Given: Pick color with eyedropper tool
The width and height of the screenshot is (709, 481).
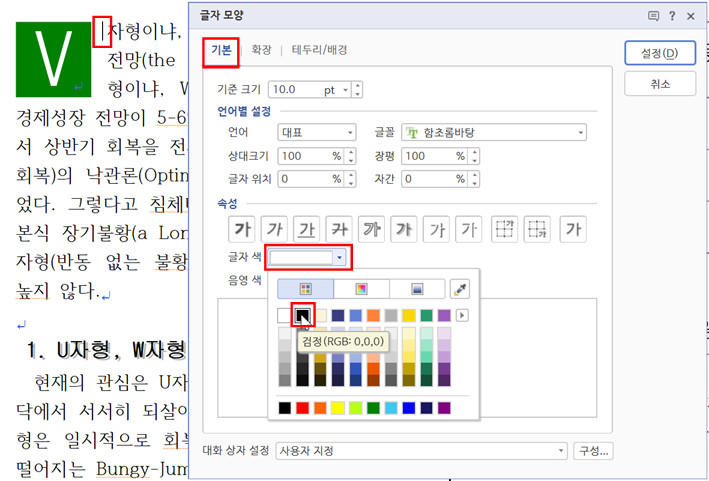Looking at the screenshot, I should [x=459, y=289].
